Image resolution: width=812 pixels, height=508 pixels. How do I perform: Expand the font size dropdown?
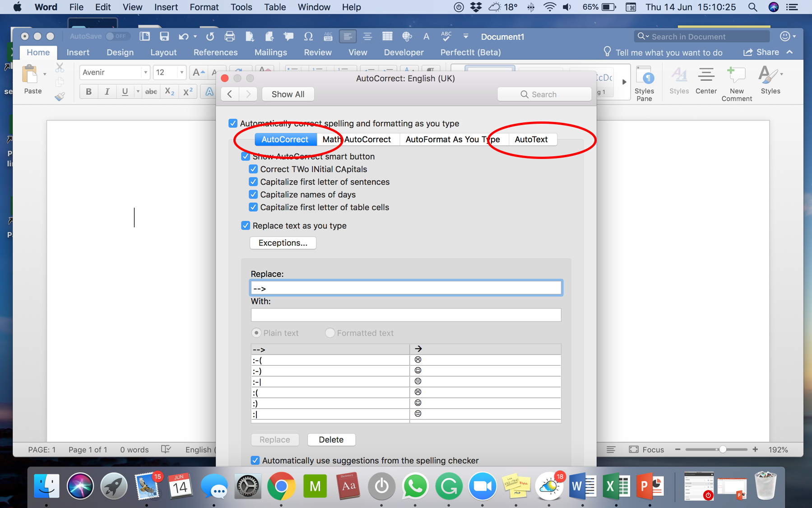pos(181,72)
